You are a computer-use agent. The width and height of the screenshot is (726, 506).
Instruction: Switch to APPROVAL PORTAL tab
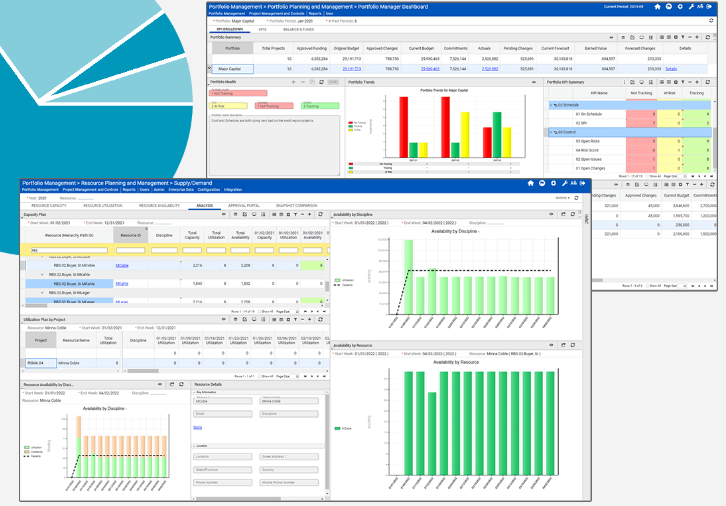(x=244, y=206)
